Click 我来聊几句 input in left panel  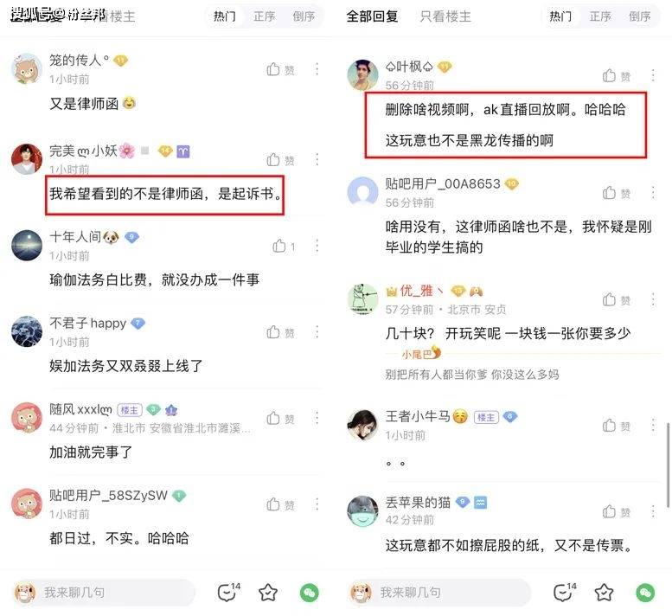(104, 593)
